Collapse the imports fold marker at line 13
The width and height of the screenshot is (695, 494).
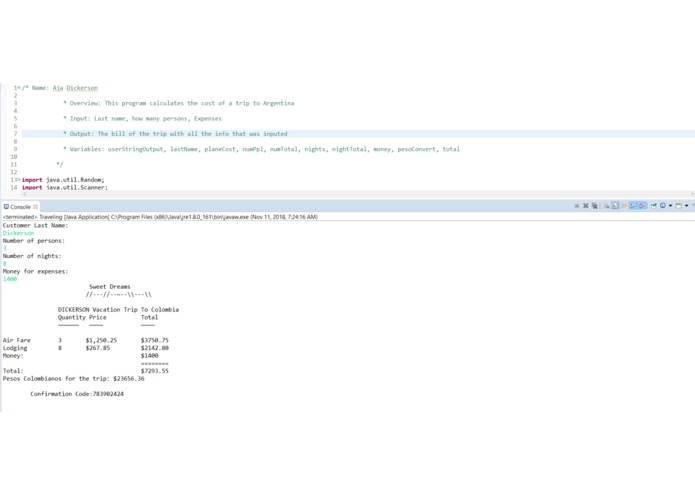pyautogui.click(x=19, y=179)
